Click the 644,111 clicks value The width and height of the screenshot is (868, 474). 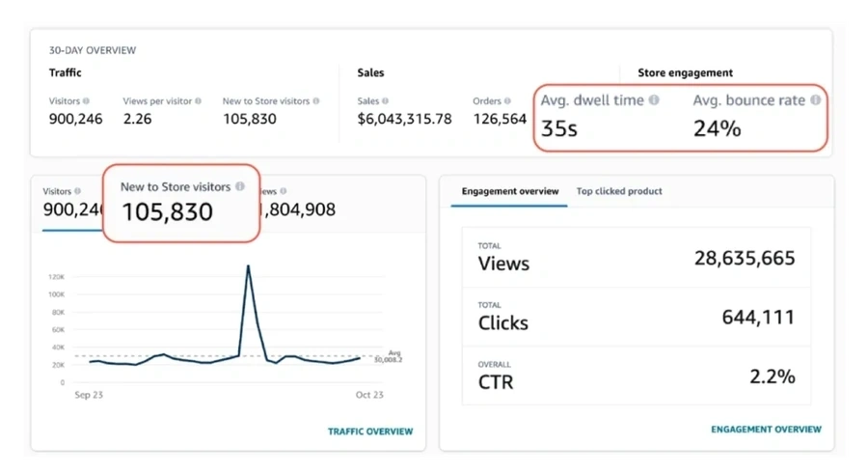pos(758,317)
